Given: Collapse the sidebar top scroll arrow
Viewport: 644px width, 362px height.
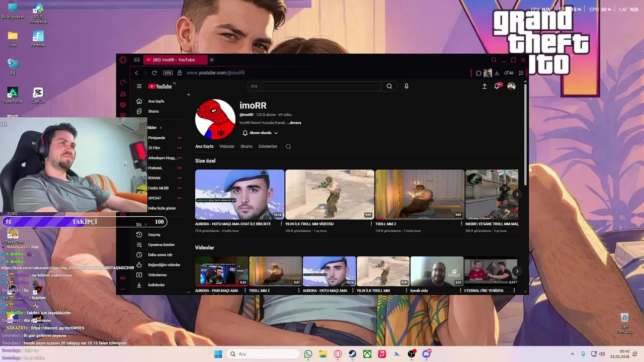Looking at the screenshot, I should coord(189,95).
